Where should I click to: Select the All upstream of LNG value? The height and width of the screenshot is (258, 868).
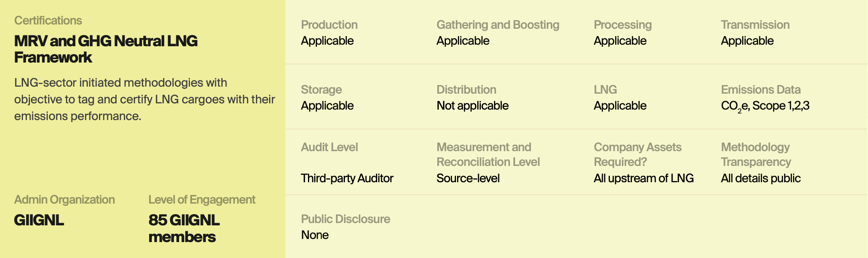[644, 178]
